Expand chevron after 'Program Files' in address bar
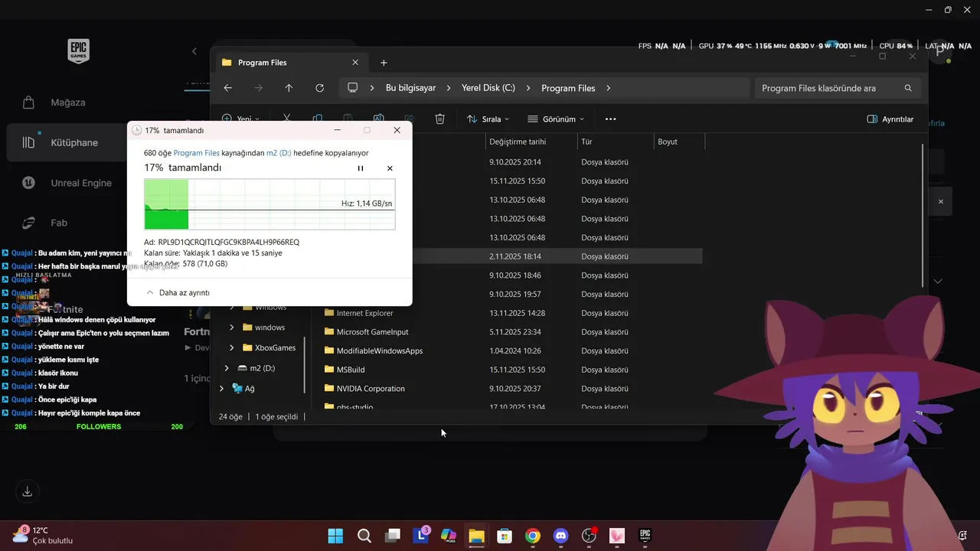Screen dimensions: 980x551 click(x=609, y=88)
